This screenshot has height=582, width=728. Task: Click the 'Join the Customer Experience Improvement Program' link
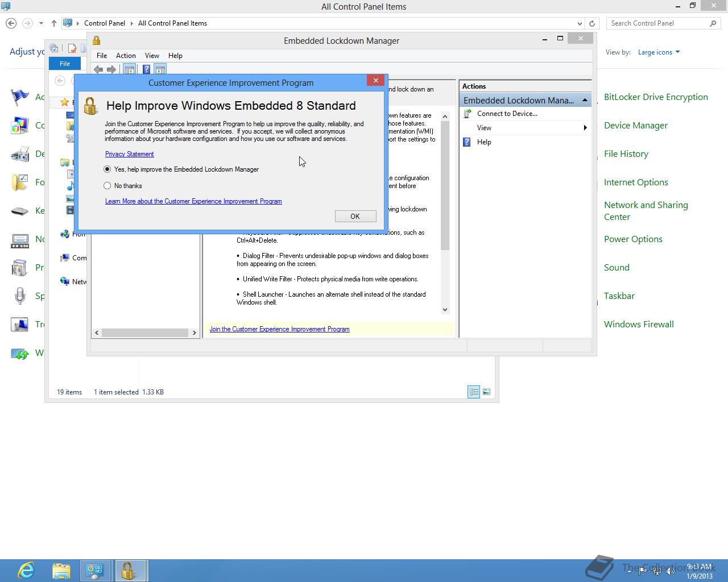coord(279,329)
